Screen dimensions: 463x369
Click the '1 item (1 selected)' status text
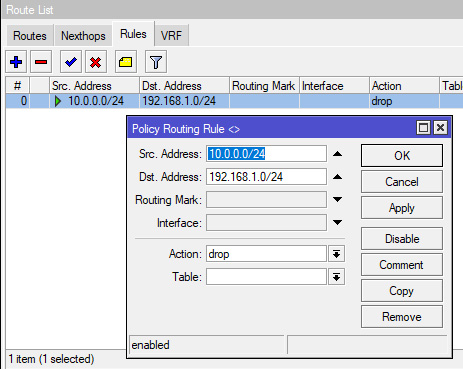click(51, 359)
